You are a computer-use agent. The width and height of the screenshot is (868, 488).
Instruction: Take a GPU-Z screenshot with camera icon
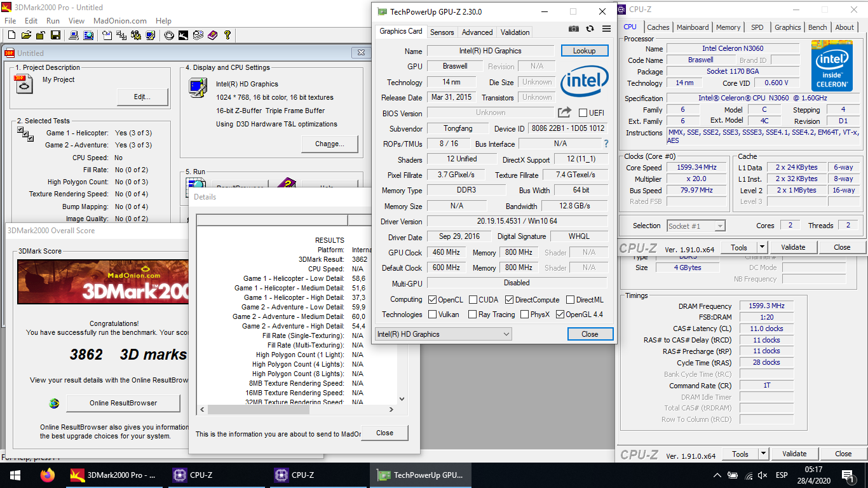tap(574, 29)
